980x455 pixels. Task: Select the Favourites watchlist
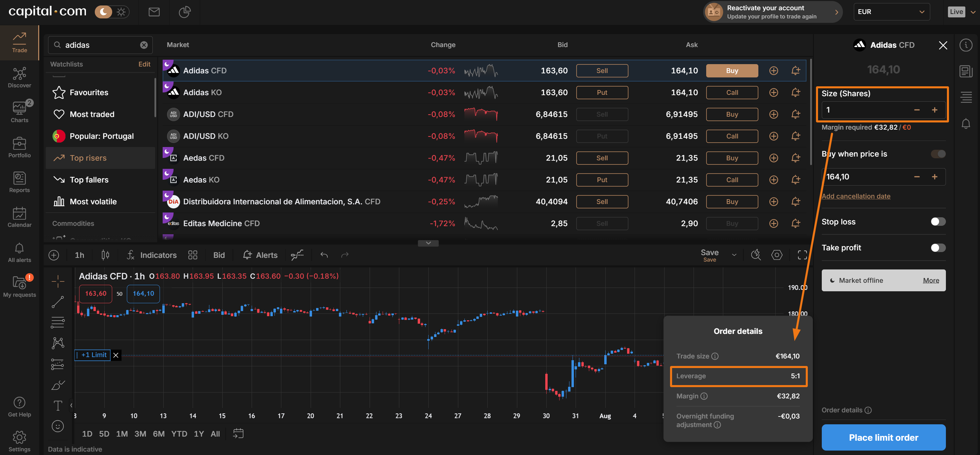coord(101,92)
